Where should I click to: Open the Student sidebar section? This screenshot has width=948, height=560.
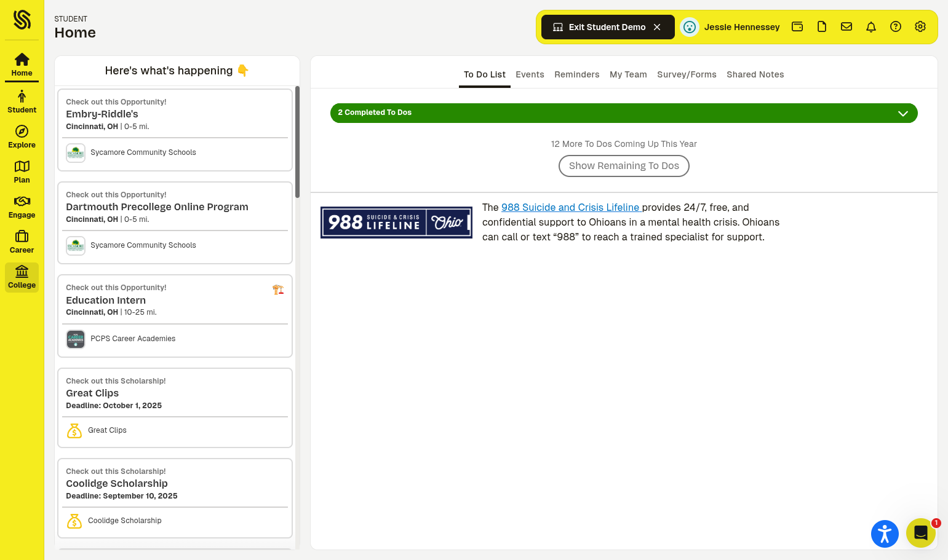(x=22, y=101)
